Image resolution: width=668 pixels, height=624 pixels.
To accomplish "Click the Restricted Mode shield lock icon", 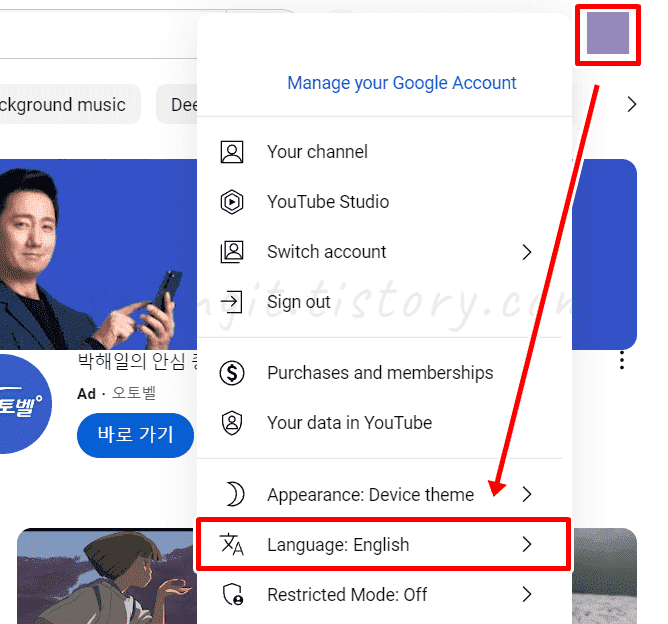I will pyautogui.click(x=233, y=595).
